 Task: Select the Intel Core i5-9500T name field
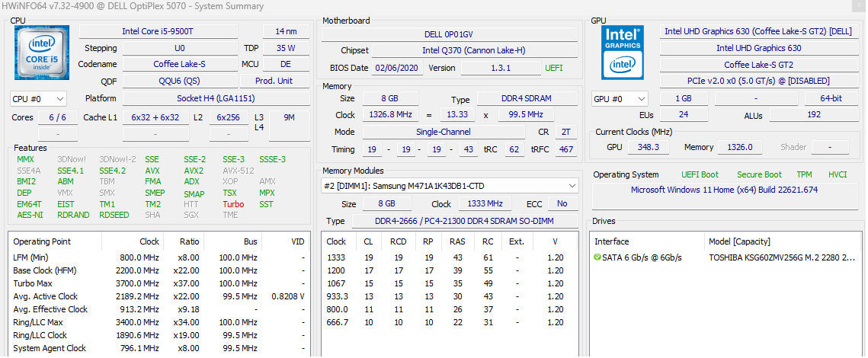click(x=159, y=31)
